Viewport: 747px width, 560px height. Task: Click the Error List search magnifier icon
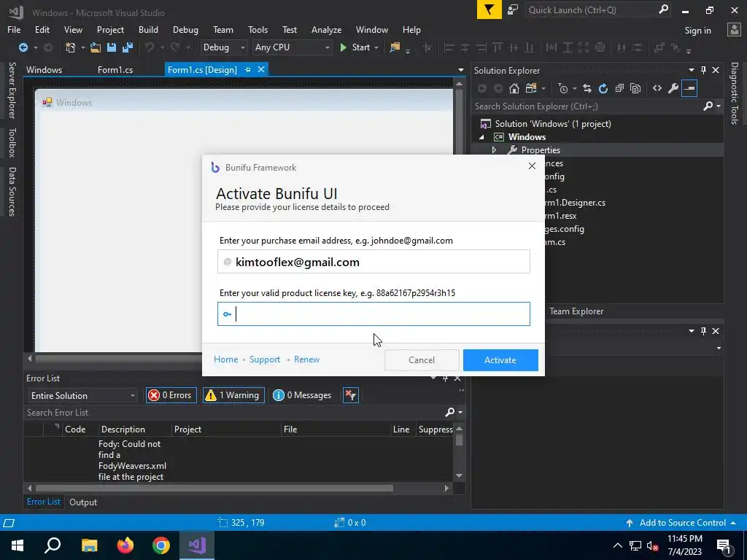(x=449, y=413)
